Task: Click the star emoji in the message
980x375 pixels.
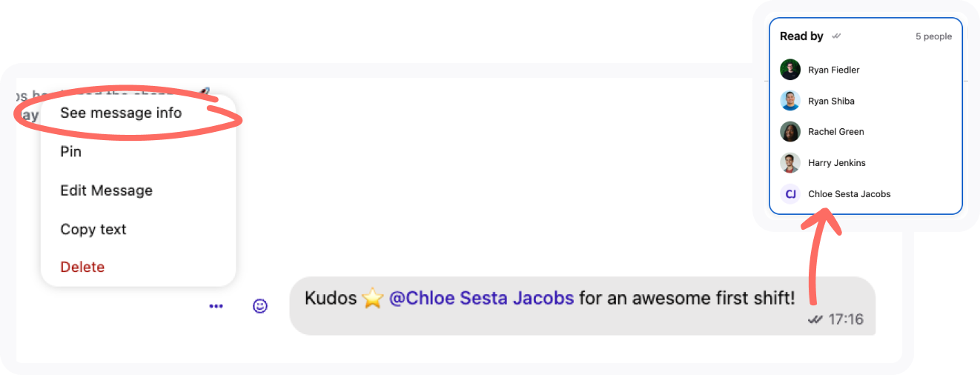Action: pyautogui.click(x=372, y=299)
